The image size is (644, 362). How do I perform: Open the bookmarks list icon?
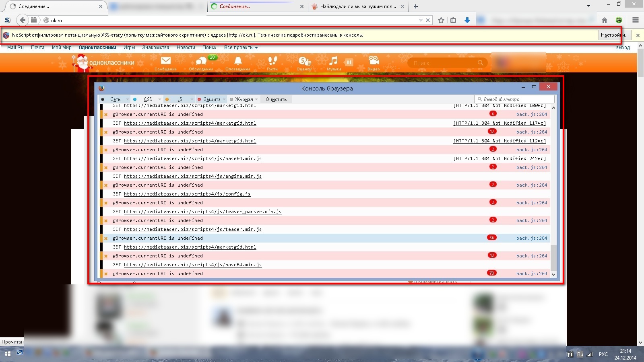(453, 20)
